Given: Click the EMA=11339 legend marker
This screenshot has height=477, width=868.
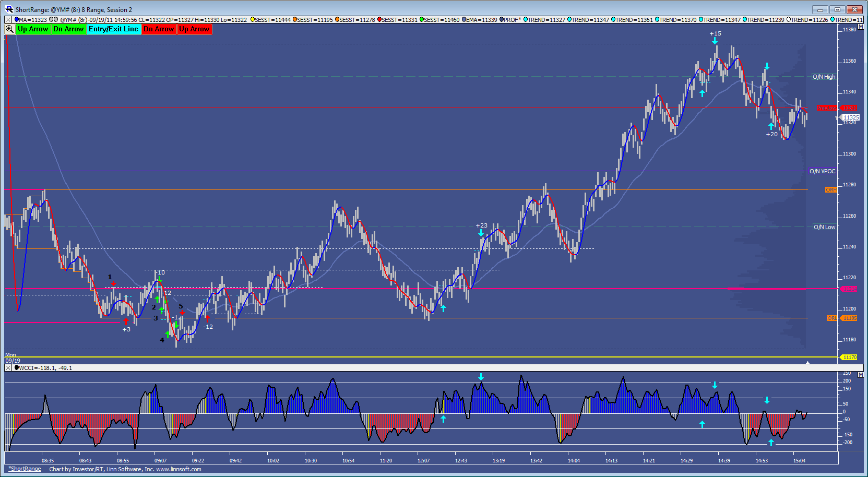Looking at the screenshot, I should 464,20.
